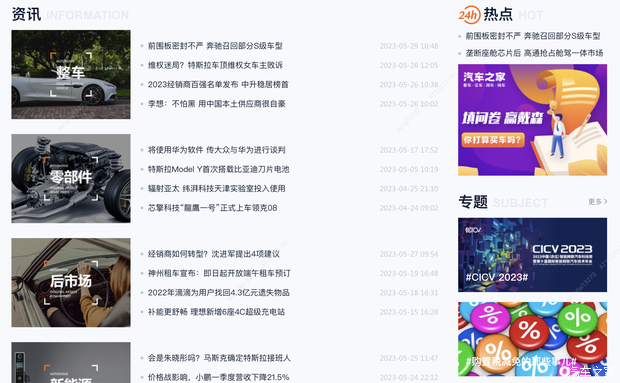Click the timestamp 2023-05-25 11:47
Screen dimensions: 620x383
pos(409,358)
